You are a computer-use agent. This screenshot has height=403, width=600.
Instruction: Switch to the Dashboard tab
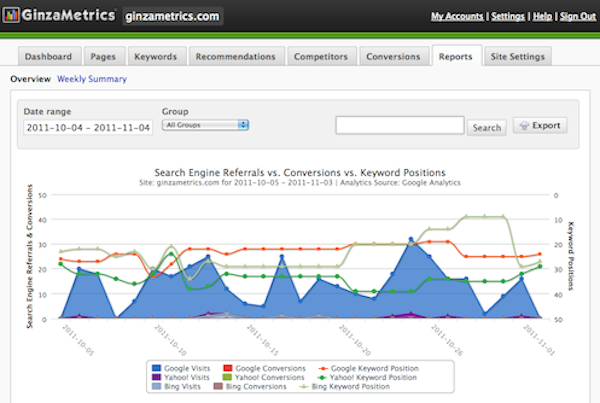click(x=49, y=57)
